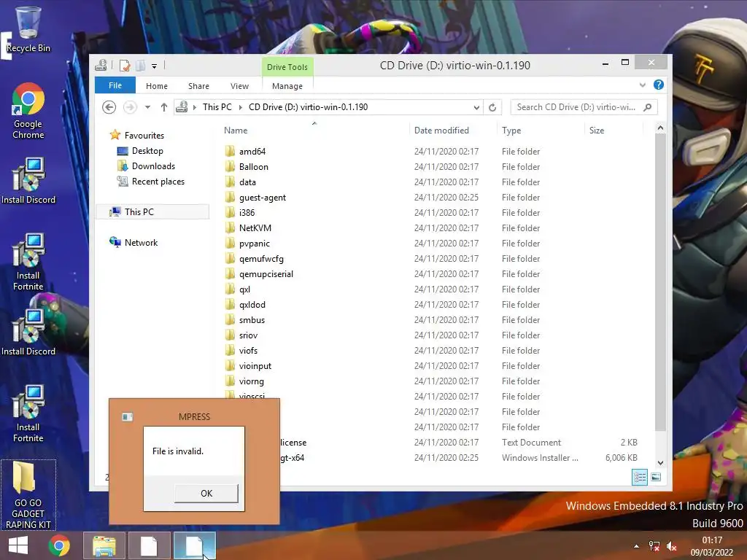Expand the ribbon with chevron
Screen dimensions: 747x560
642,85
